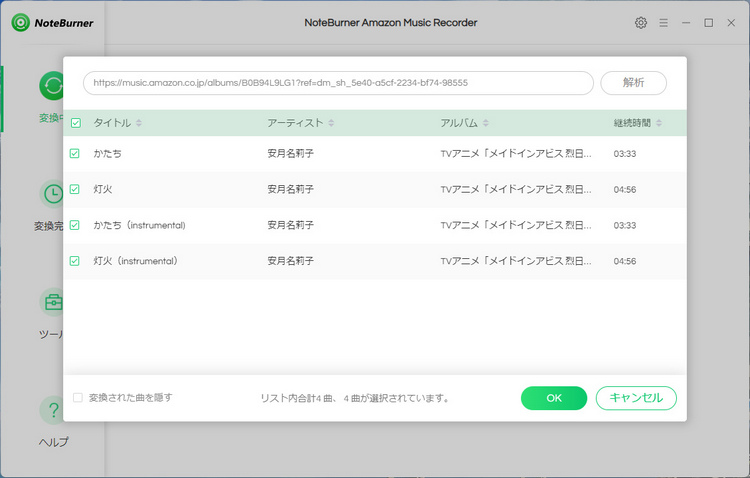750x478 pixels.
Task: Focus the Amazon Music URL field
Action: tap(338, 83)
